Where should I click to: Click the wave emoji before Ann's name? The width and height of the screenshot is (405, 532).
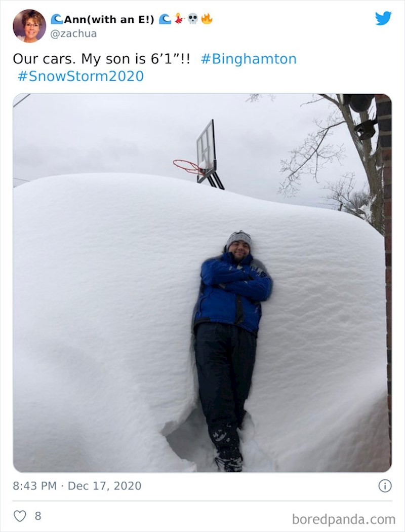click(57, 19)
